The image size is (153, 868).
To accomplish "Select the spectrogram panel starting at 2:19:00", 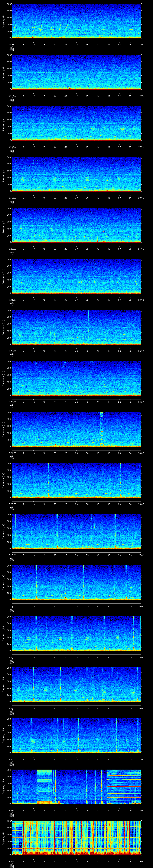I will coord(76,174).
